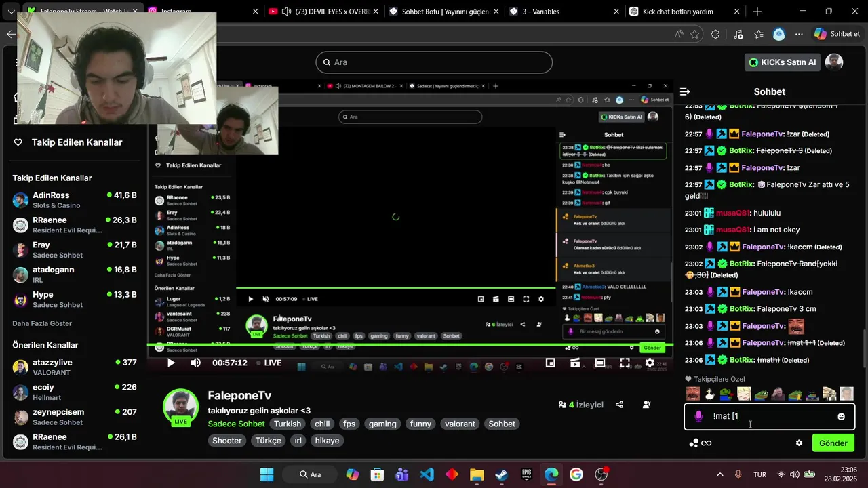Enable theater mode on the player
The width and height of the screenshot is (868, 488).
tap(600, 363)
